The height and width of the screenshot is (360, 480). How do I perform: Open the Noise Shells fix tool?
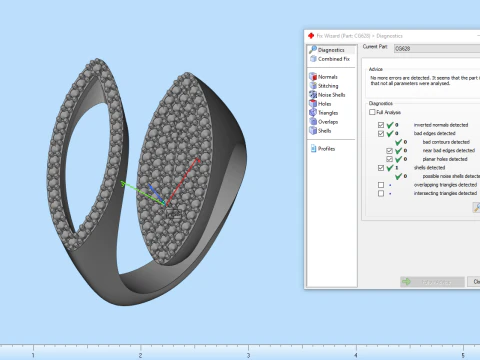327,95
